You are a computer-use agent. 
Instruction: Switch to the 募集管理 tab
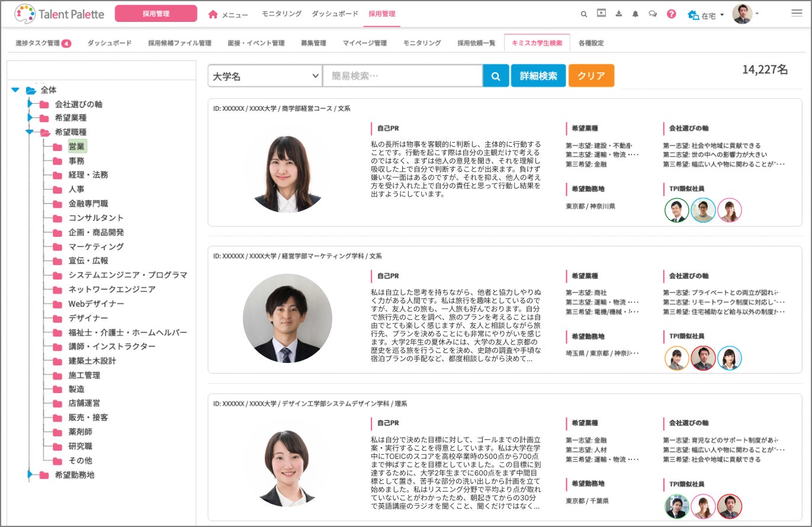(313, 43)
